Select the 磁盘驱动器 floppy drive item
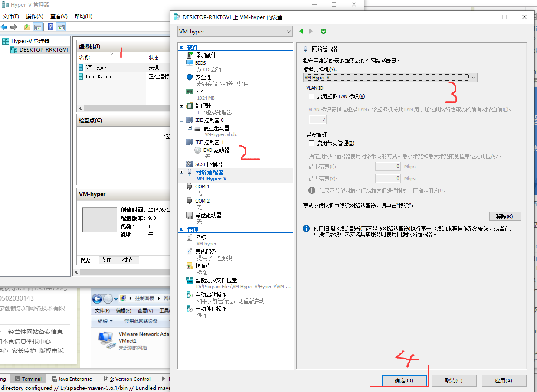 [208, 215]
